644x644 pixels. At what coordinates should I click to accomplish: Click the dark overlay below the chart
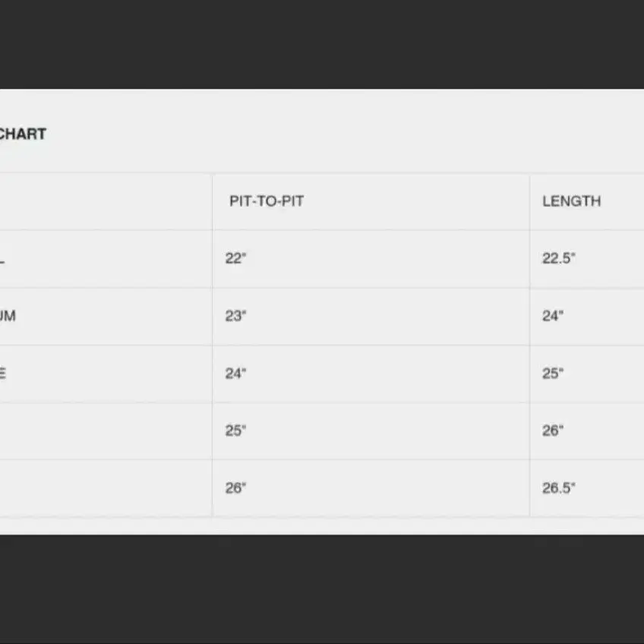322,589
